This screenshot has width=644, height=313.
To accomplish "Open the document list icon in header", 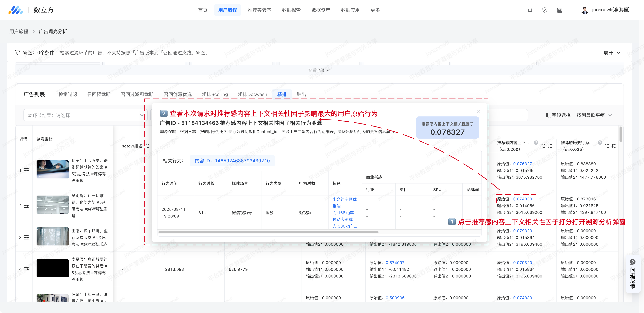I will pyautogui.click(x=559, y=10).
